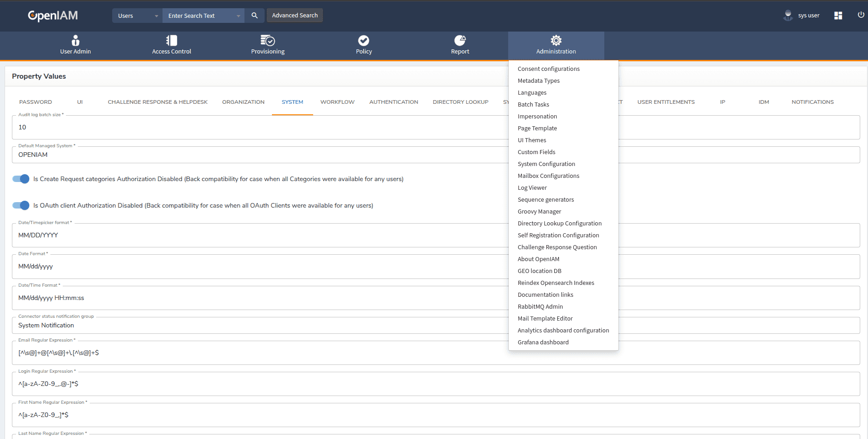Go to the WORKFLOW tab

[337, 102]
